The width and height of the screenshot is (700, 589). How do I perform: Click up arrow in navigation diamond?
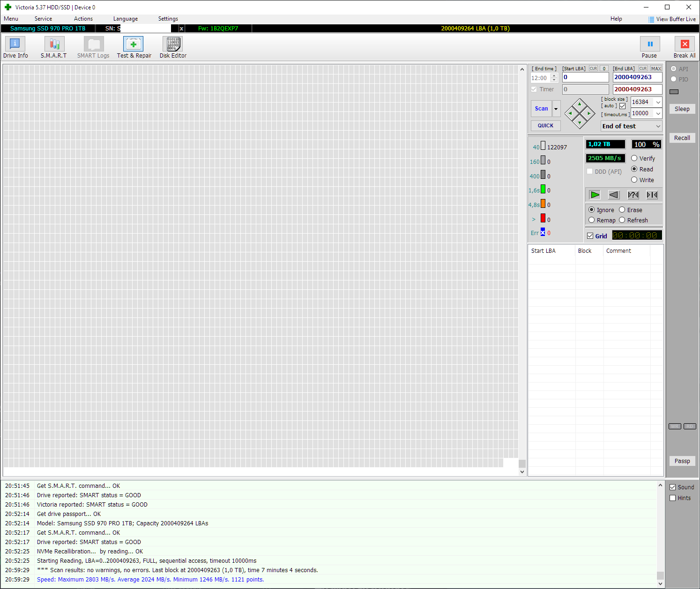pos(580,104)
